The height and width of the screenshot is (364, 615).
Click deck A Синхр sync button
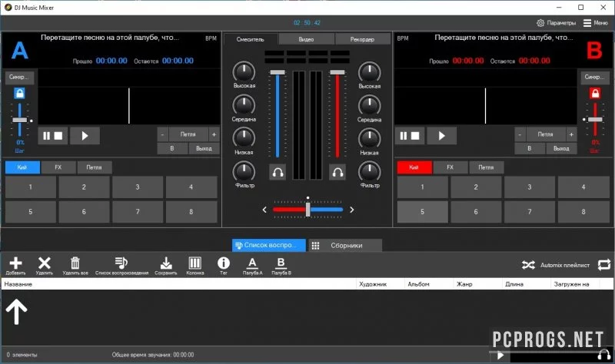tap(19, 77)
